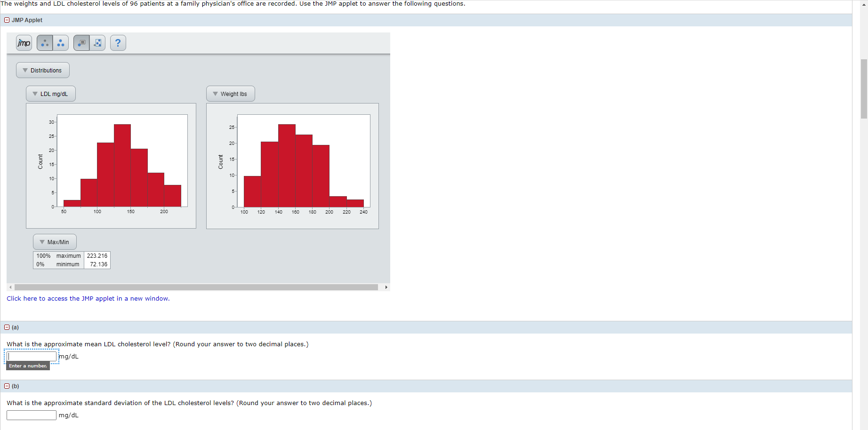This screenshot has height=430, width=868.
Task: Click the leftmost short bar in LDL histogram
Action: click(72, 203)
